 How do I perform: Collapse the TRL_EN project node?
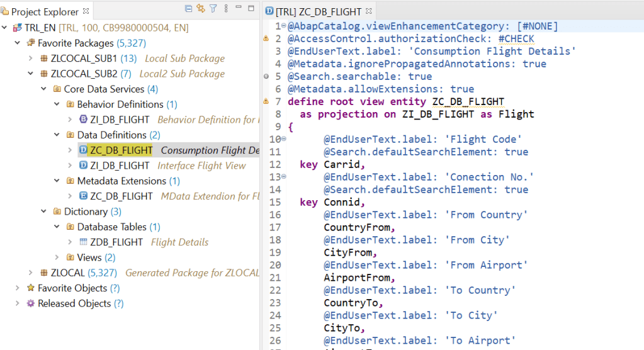tap(4, 28)
